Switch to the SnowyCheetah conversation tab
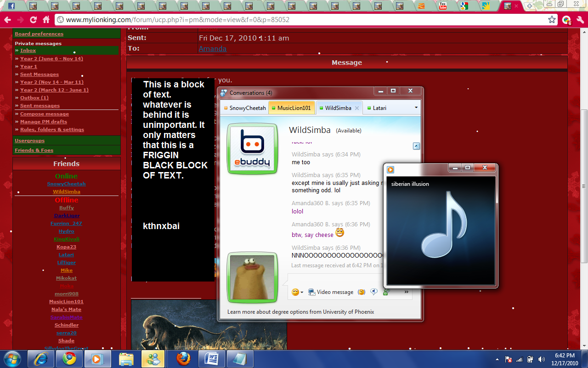Viewport: 588px width, 368px height. (244, 108)
